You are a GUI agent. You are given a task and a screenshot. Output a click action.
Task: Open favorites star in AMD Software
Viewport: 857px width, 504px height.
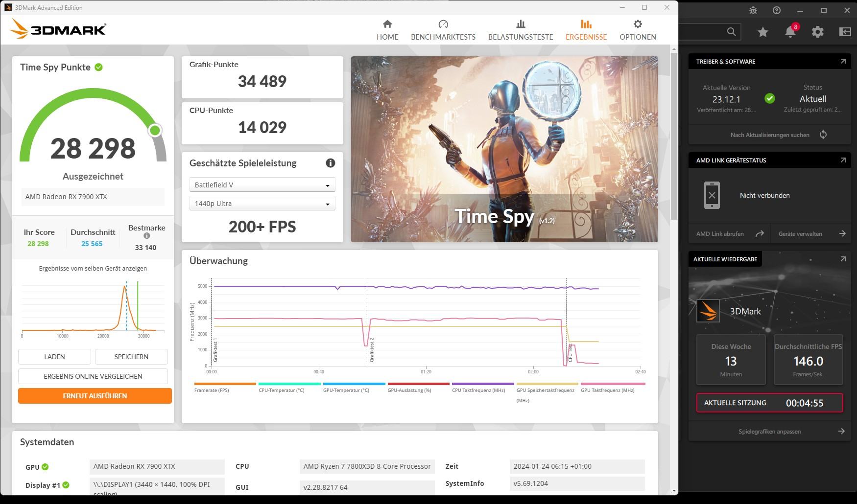[x=763, y=32]
